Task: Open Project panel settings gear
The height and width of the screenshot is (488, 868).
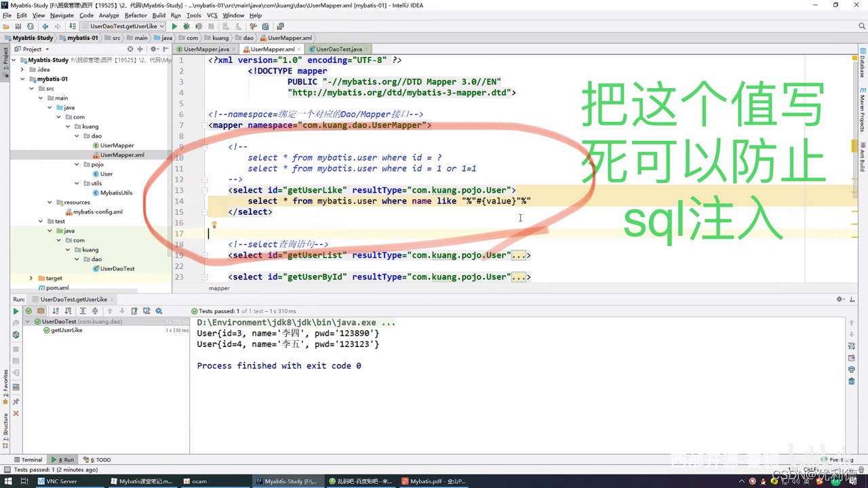Action: pyautogui.click(x=154, y=49)
